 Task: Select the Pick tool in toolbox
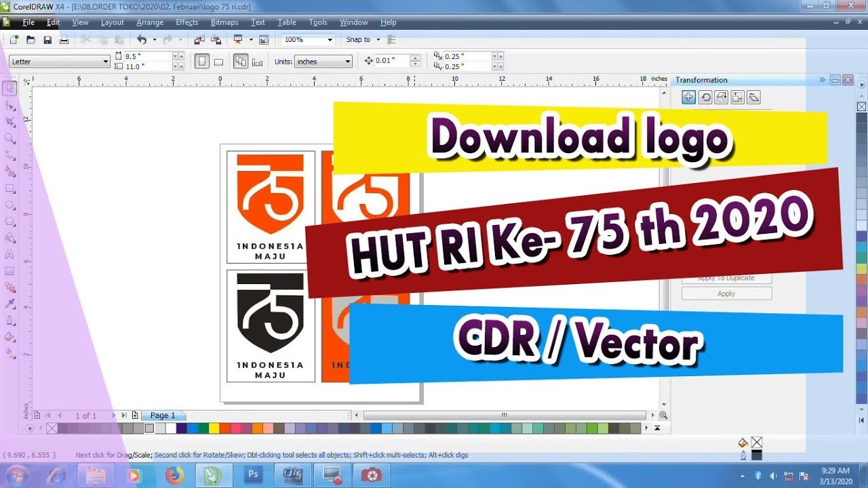[9, 88]
